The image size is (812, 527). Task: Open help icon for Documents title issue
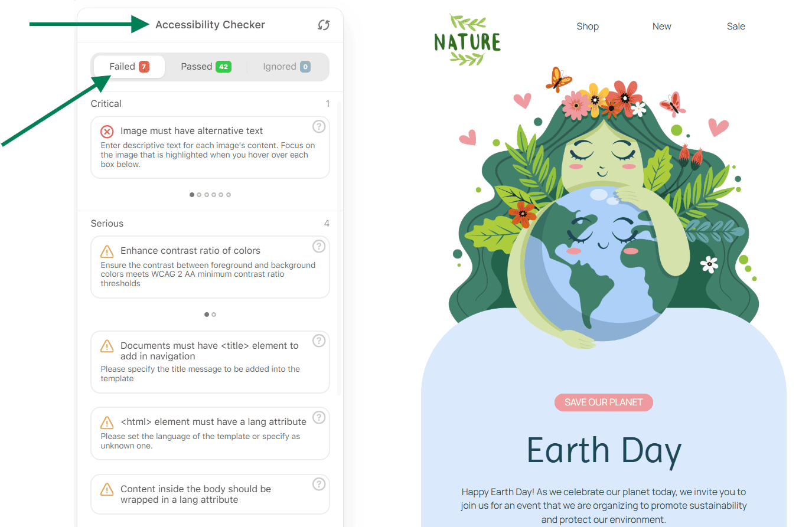pos(318,341)
